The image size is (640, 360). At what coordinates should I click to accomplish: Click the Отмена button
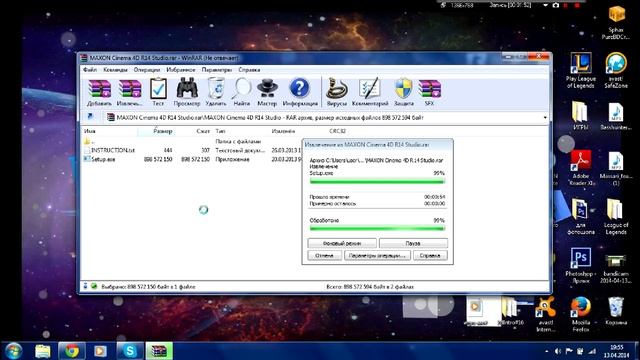point(324,256)
